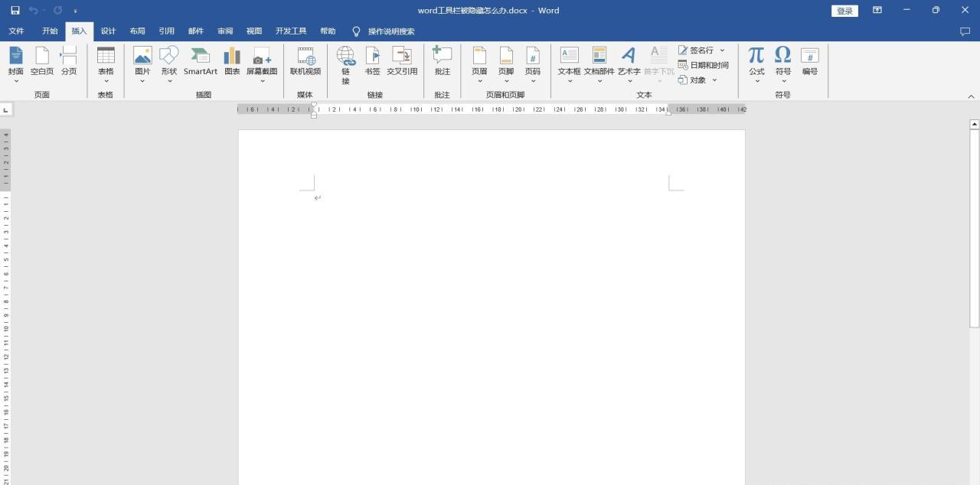Viewport: 980px width, 485px height.
Task: Collapse the ribbon with the chevron arrow
Action: pos(971,96)
